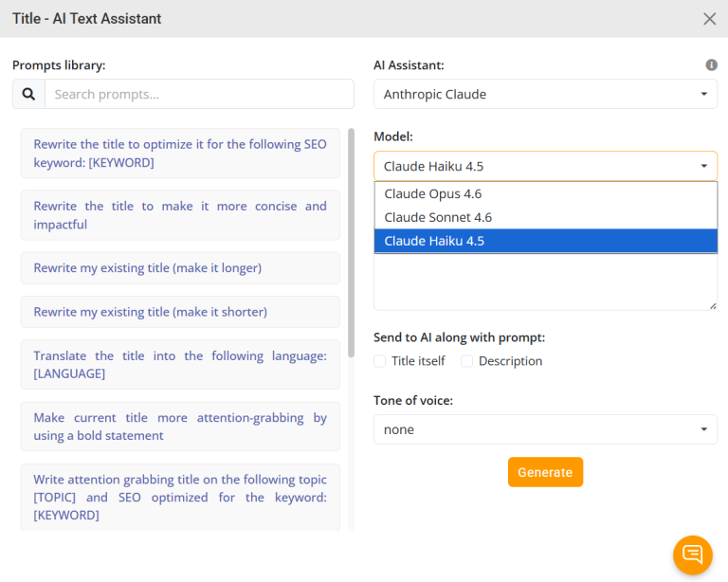Choose the concise and impactful rewrite prompt
Screen dimensions: 728x582
click(180, 215)
